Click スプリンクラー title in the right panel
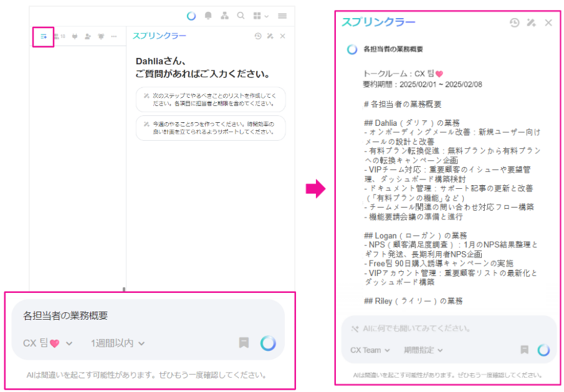Viewport: 564px width, 392px height. (378, 22)
